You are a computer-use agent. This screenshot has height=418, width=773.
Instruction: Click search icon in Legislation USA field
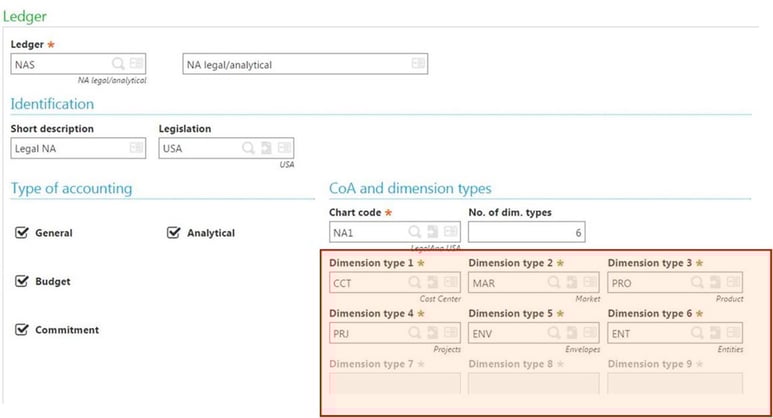(248, 147)
